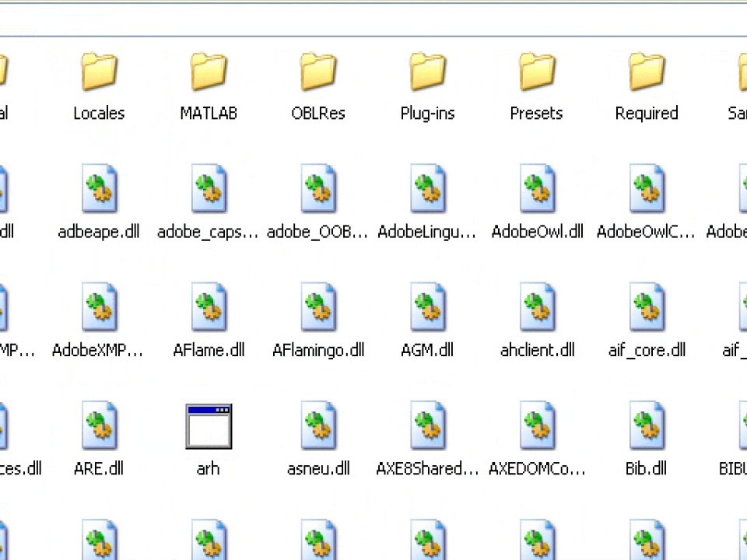This screenshot has height=560, width=747.
Task: Select the AdobeOwl.dll file icon
Action: pos(537,188)
